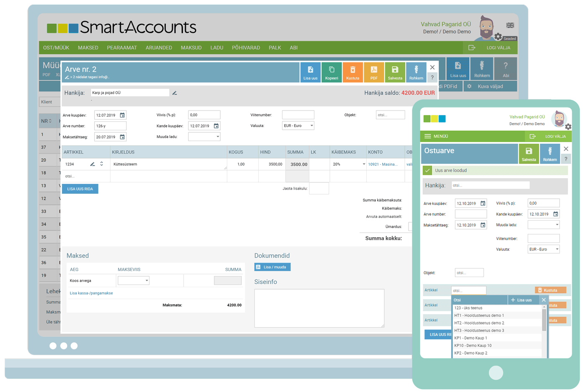Image resolution: width=586 pixels, height=392 pixels.
Task: Click into the Siseinfo text area
Action: [x=319, y=308]
